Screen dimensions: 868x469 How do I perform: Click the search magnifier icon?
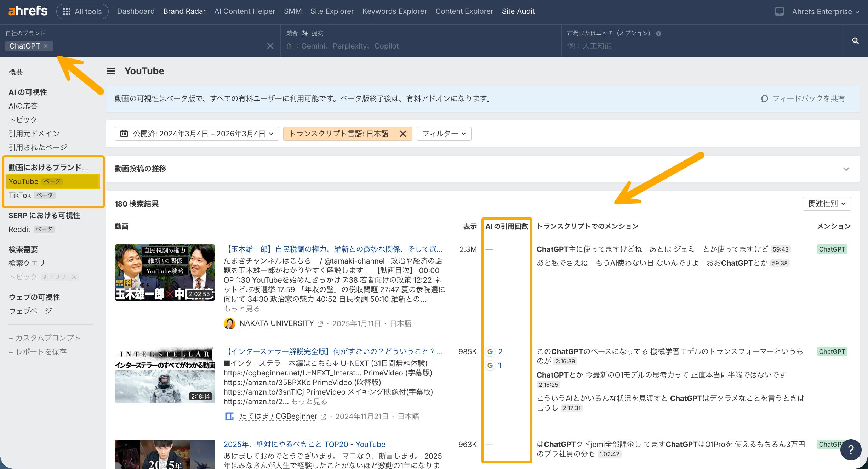pyautogui.click(x=855, y=40)
